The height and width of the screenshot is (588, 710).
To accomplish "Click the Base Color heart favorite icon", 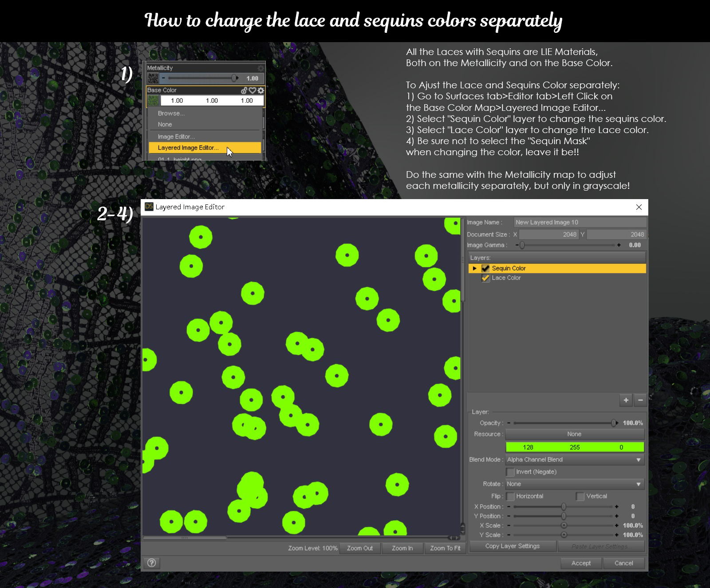I will (252, 90).
